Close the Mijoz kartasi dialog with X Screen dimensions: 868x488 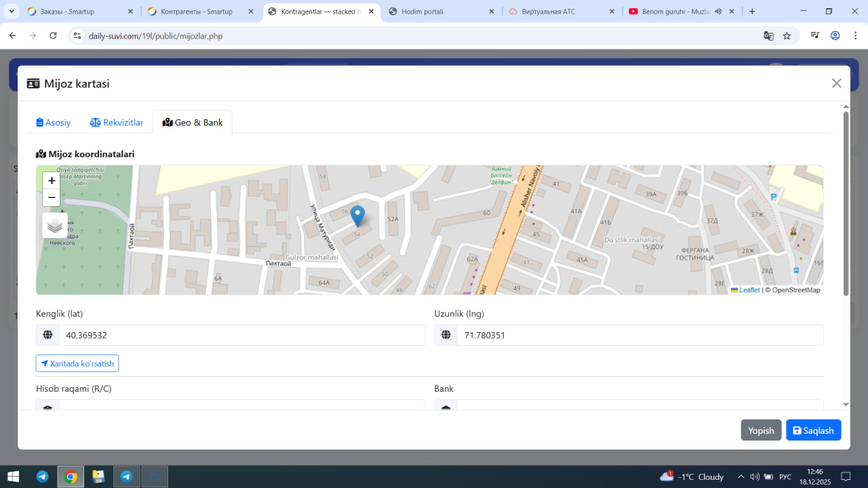click(x=836, y=83)
